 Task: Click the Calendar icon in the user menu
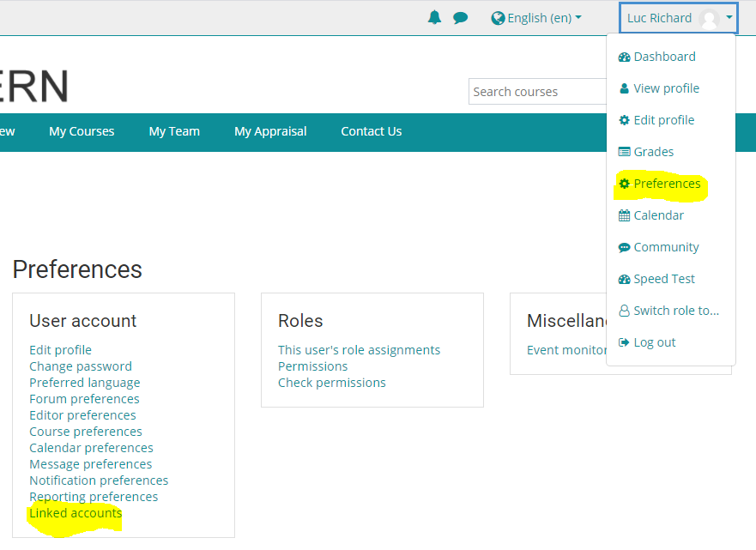click(x=624, y=215)
